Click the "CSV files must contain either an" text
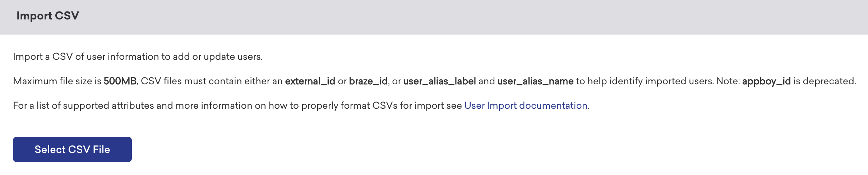This screenshot has width=868, height=175. tap(212, 81)
